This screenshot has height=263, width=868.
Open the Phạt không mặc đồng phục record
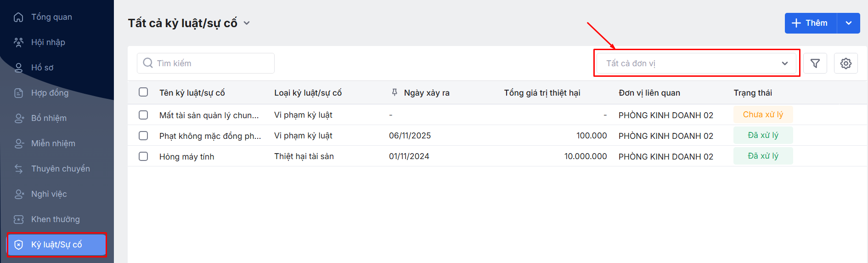pyautogui.click(x=210, y=136)
